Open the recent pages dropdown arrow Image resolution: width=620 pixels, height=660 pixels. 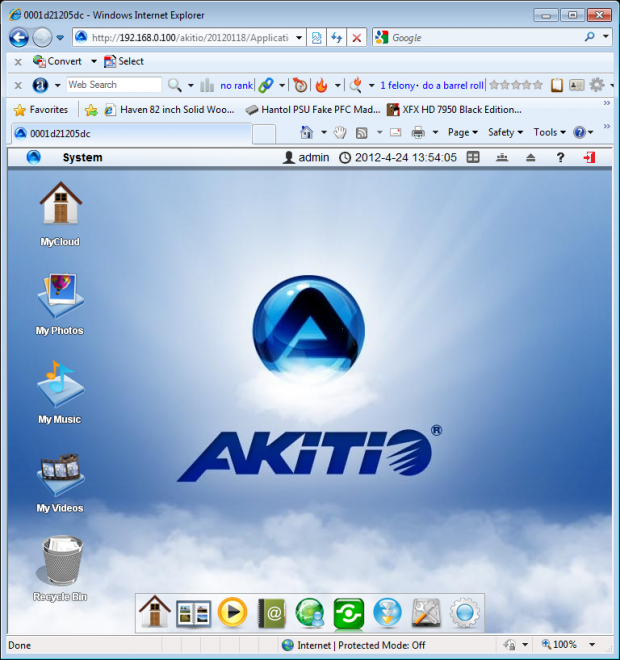60,38
